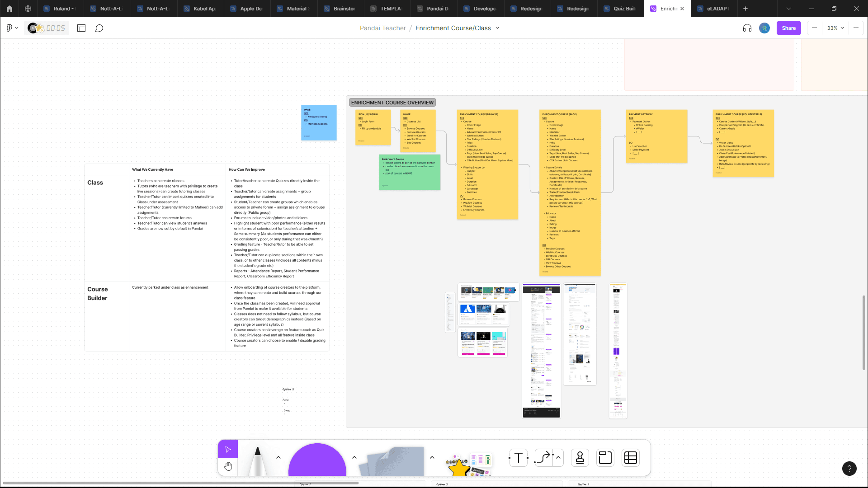This screenshot has width=868, height=488.
Task: Select the purple circle shape tool
Action: tap(317, 460)
